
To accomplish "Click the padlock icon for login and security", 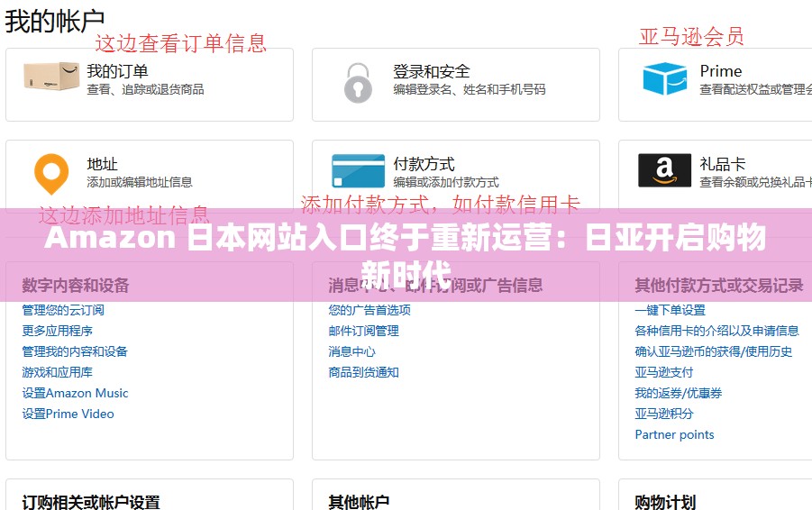I will pos(358,83).
